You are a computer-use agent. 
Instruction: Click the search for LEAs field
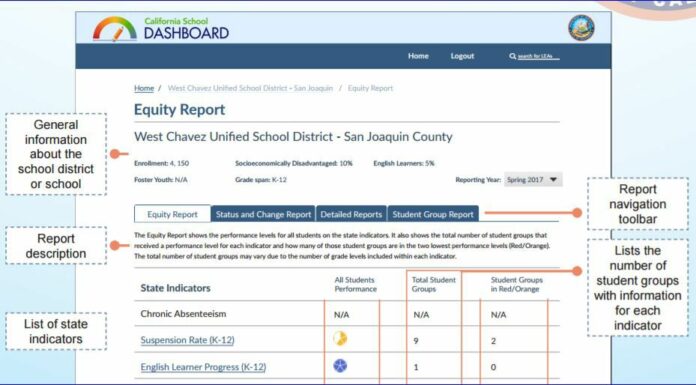pos(538,56)
